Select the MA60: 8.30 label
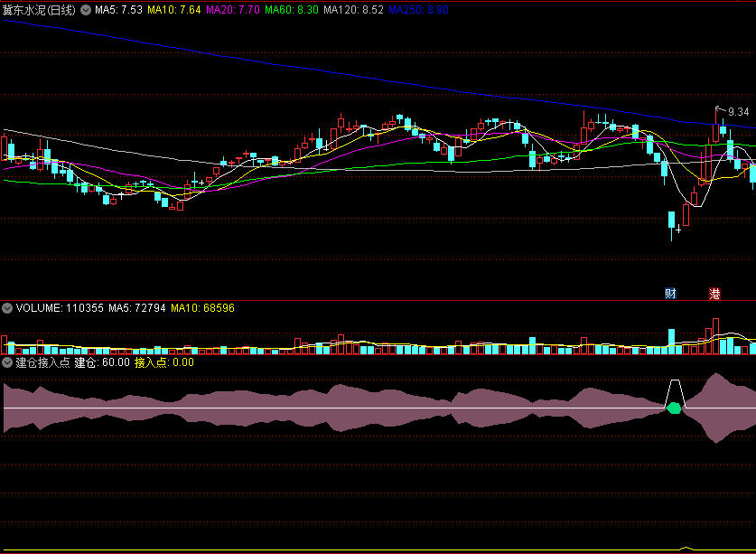Image resolution: width=756 pixels, height=554 pixels. click(292, 10)
